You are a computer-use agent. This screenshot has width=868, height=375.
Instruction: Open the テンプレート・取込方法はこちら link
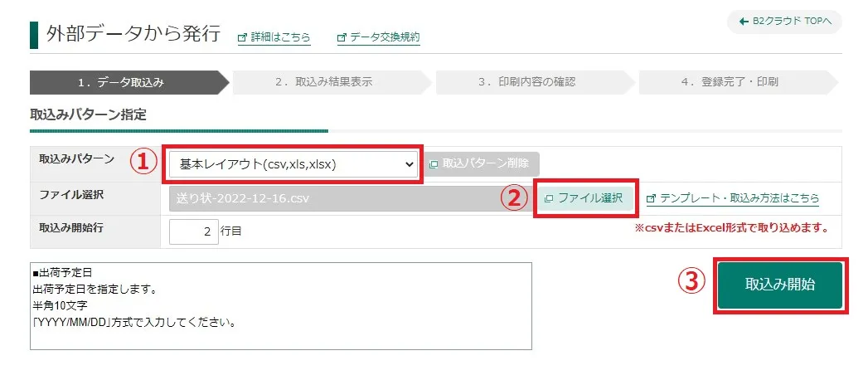click(739, 198)
